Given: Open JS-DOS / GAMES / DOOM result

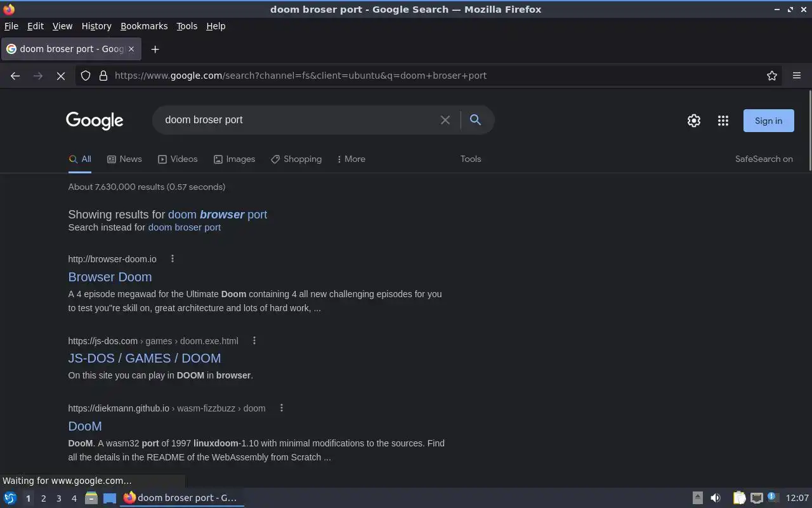Looking at the screenshot, I should tap(145, 358).
